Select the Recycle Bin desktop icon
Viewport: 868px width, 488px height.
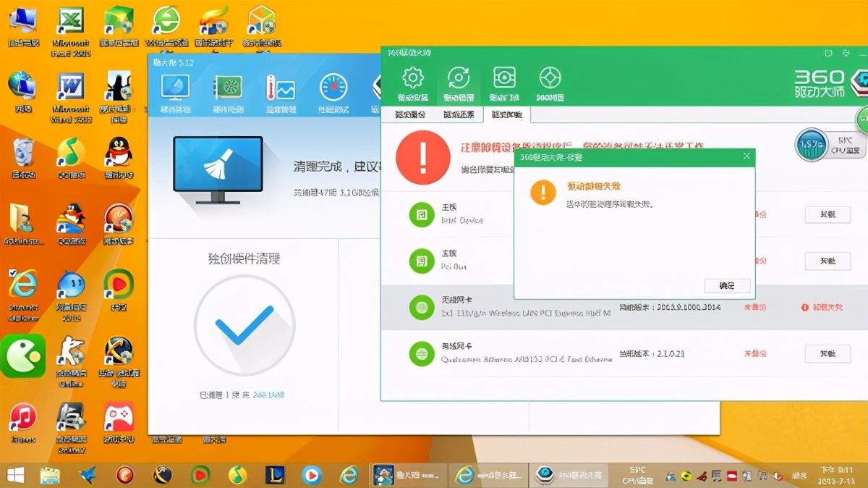click(23, 158)
